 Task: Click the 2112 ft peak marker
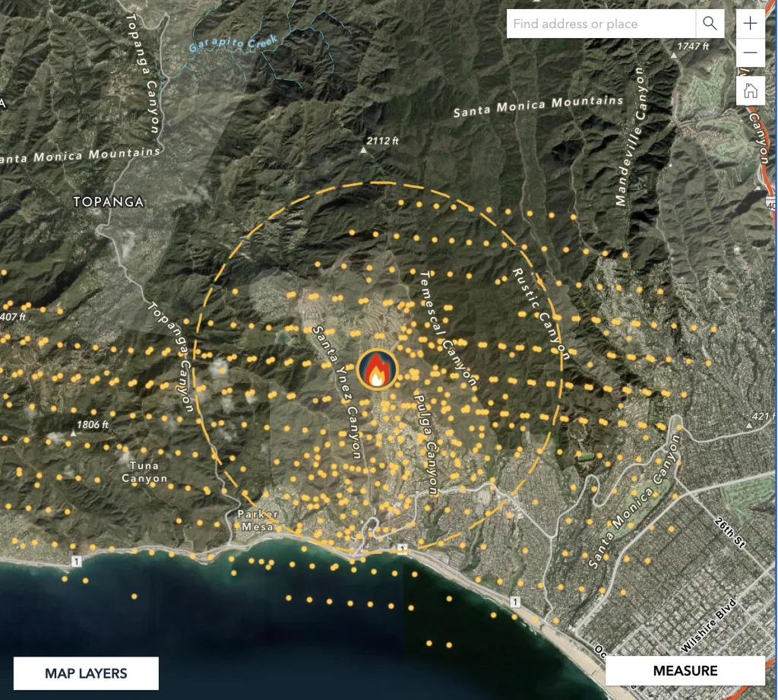[x=364, y=150]
